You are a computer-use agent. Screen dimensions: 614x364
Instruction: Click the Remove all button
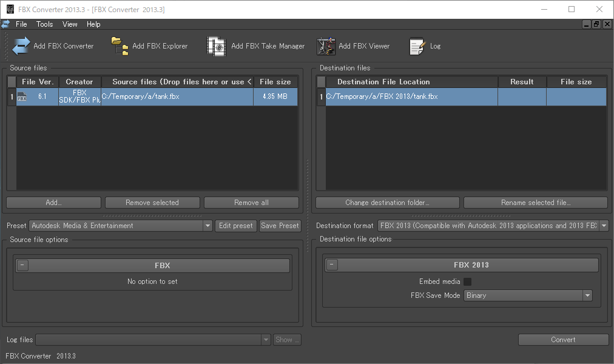point(251,203)
